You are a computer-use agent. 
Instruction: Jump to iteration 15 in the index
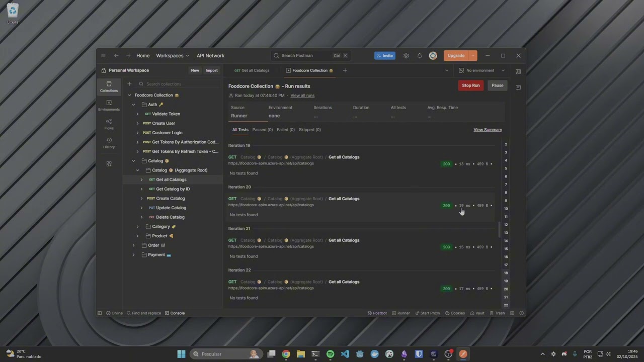click(x=506, y=249)
